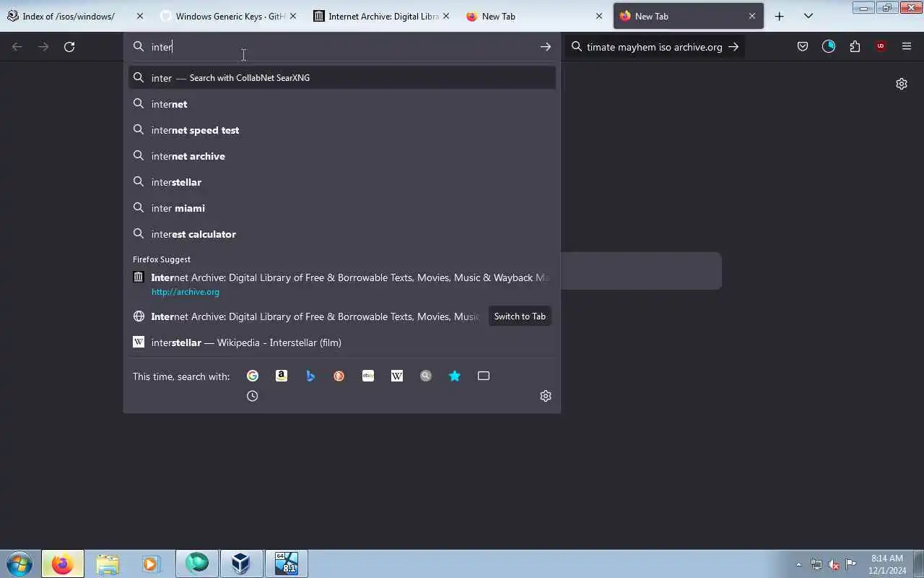Search bookmarks via the star icon
This screenshot has width=924, height=578.
pyautogui.click(x=455, y=376)
